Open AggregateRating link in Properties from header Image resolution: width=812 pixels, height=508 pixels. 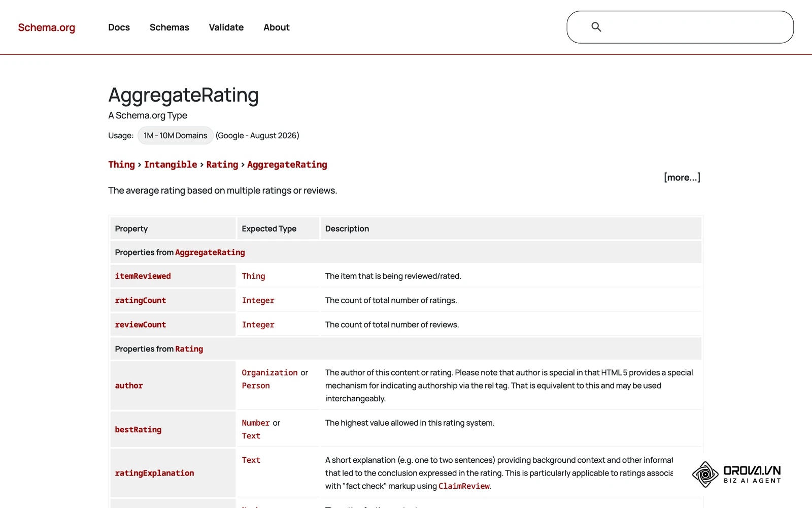point(210,252)
